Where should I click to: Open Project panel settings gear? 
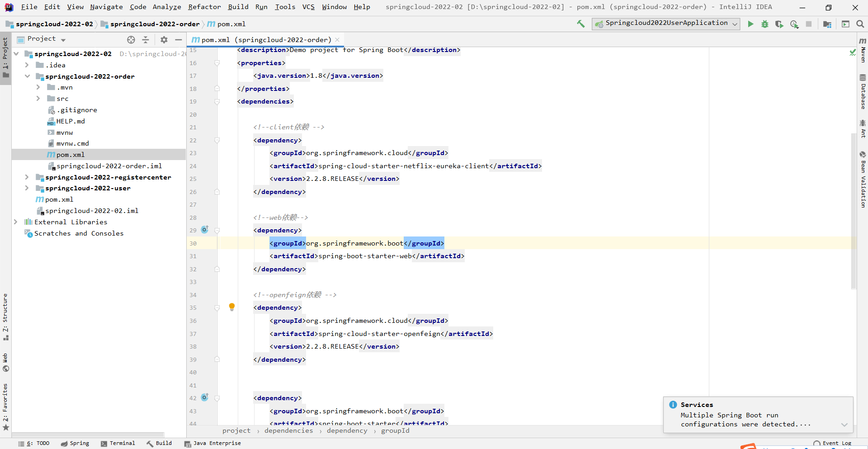click(x=164, y=40)
